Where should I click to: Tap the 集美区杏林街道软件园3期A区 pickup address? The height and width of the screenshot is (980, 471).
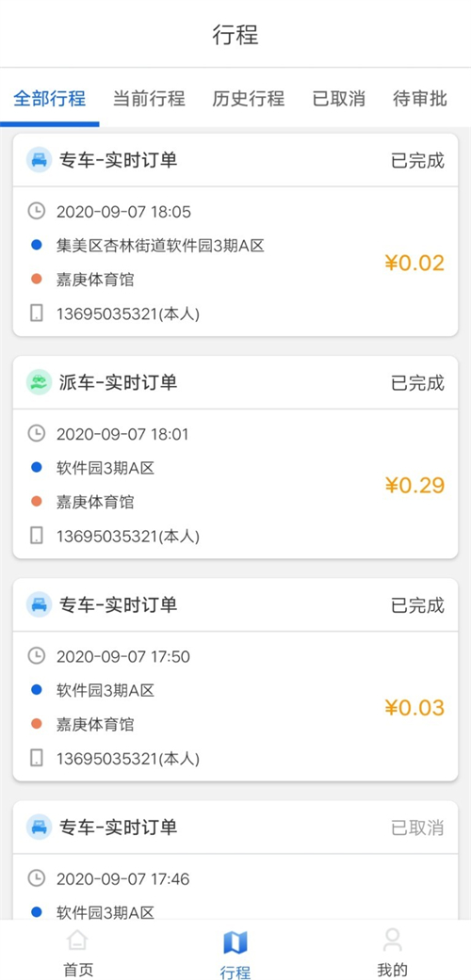[x=160, y=246]
